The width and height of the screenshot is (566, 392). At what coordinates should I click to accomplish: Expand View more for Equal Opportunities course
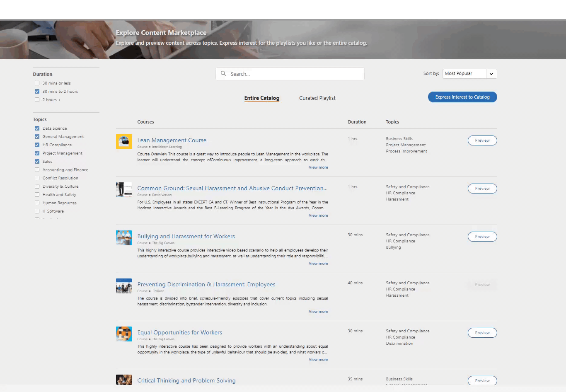coord(318,360)
